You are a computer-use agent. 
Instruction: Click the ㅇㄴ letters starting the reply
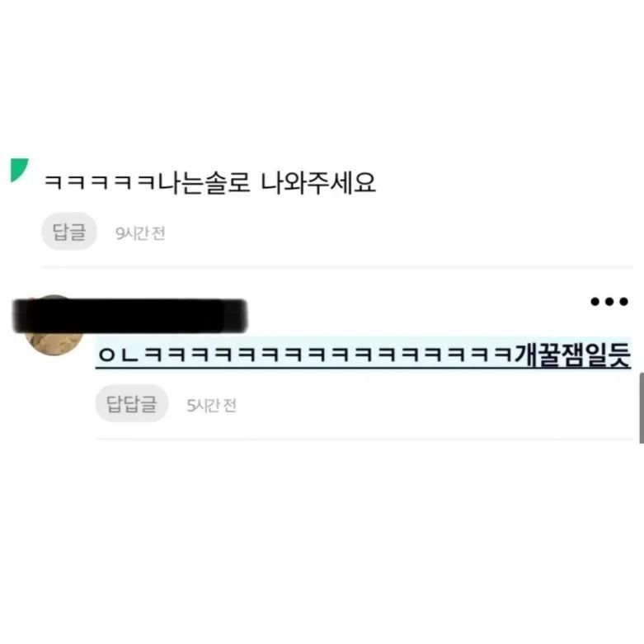tap(118, 355)
